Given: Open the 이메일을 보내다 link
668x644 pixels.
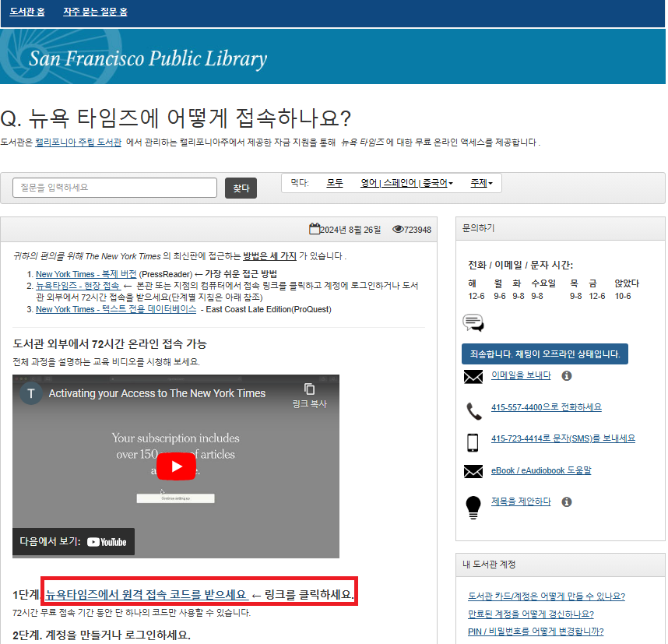Looking at the screenshot, I should pos(521,375).
